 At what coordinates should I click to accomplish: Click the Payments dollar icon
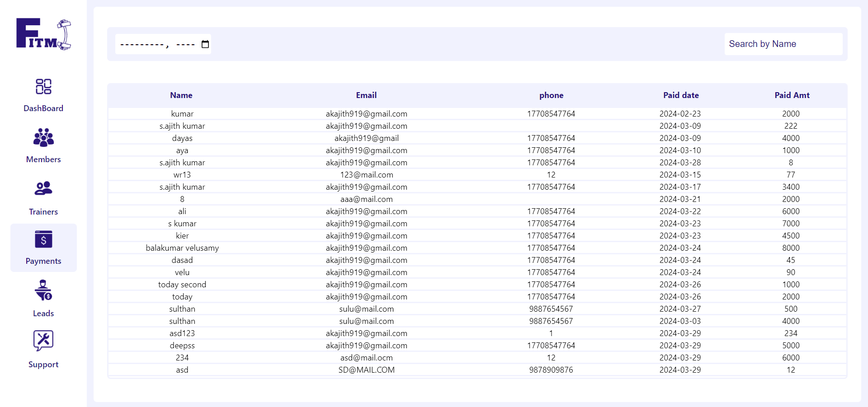[x=43, y=239]
